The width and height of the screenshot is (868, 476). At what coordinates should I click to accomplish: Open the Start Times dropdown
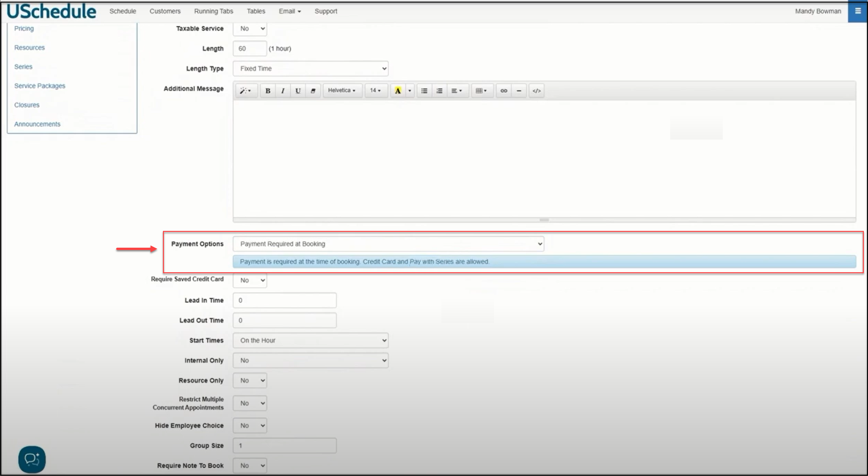(310, 340)
